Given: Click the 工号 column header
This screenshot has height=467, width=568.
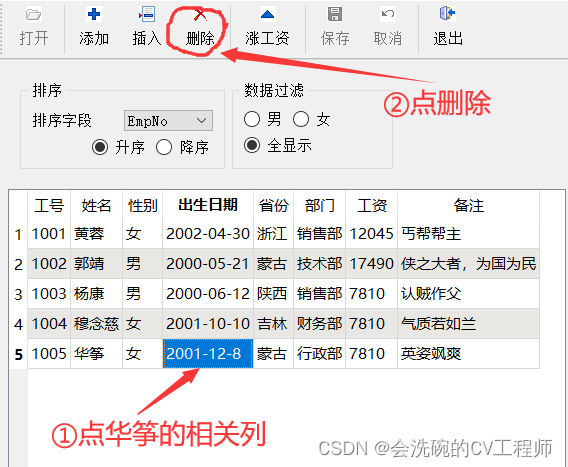Looking at the screenshot, I should [x=49, y=205].
